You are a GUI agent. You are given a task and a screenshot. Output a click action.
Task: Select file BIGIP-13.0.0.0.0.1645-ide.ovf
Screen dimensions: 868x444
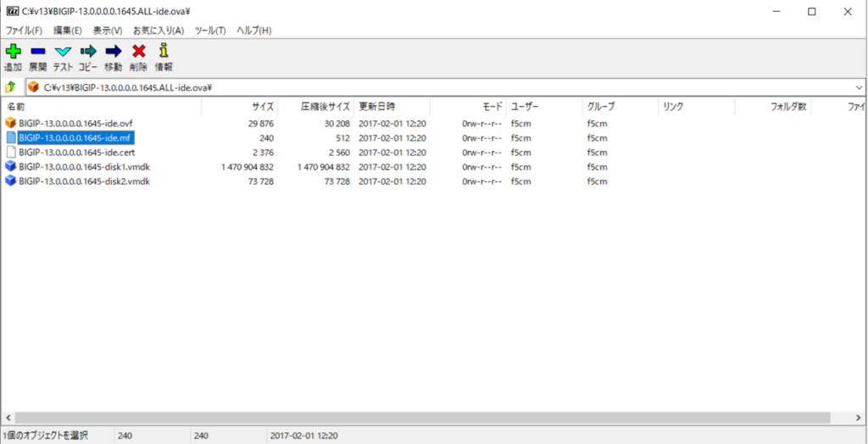coord(75,123)
